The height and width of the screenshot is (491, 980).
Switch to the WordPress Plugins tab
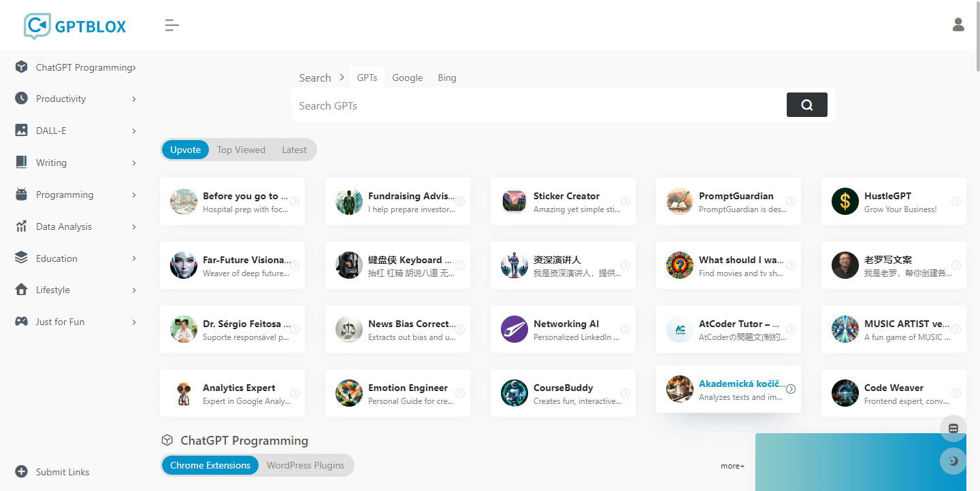coord(306,465)
